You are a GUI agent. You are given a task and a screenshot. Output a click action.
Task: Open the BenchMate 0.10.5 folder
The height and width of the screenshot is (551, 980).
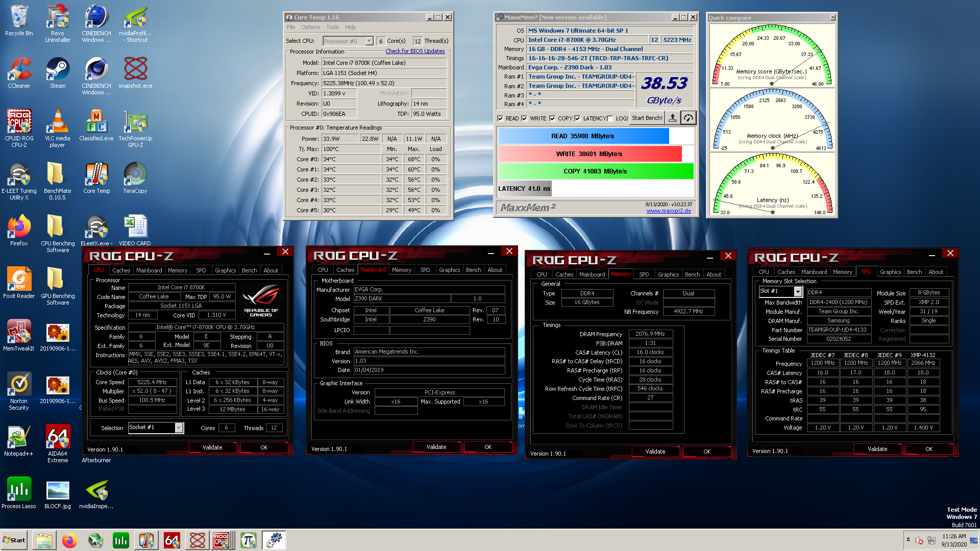(58, 181)
